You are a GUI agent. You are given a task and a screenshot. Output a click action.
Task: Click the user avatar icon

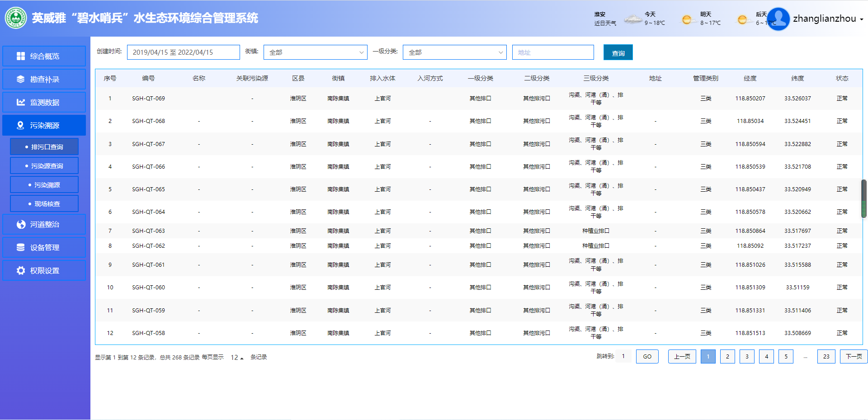coord(778,19)
